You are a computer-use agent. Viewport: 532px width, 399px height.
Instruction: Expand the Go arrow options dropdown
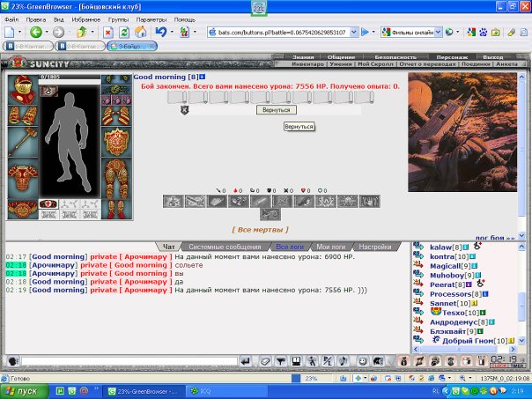click(x=373, y=33)
